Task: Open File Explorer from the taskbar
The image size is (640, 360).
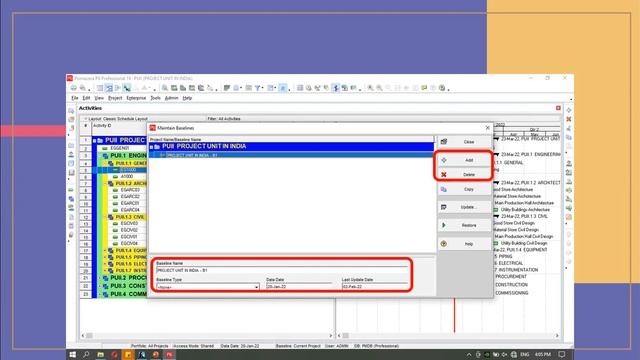Action: click(x=100, y=354)
